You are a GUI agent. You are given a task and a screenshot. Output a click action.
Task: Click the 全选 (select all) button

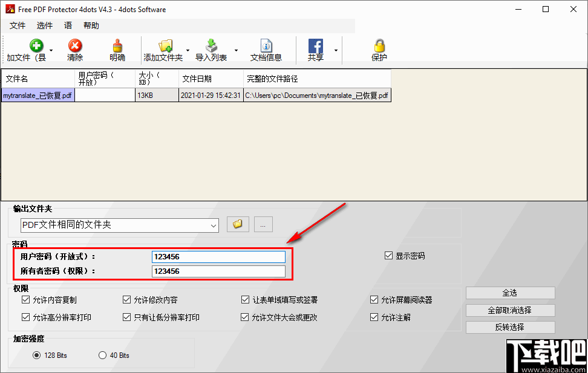[510, 292]
